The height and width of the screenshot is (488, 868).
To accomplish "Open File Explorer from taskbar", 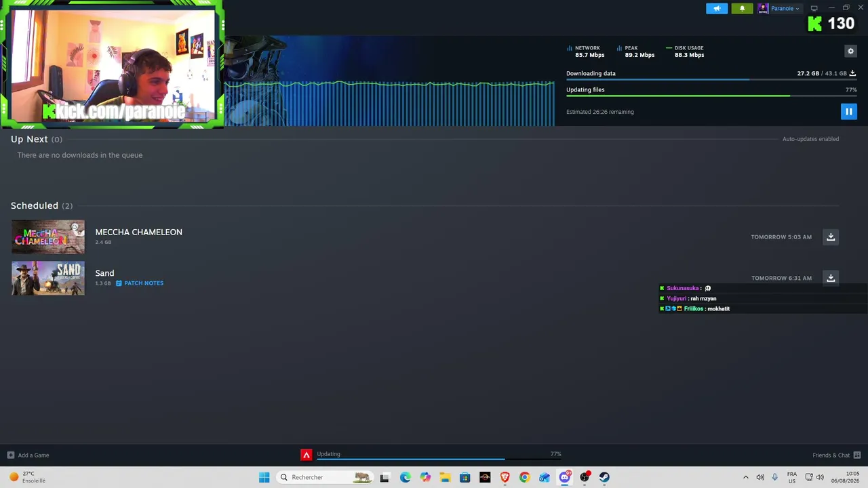I will [x=445, y=477].
